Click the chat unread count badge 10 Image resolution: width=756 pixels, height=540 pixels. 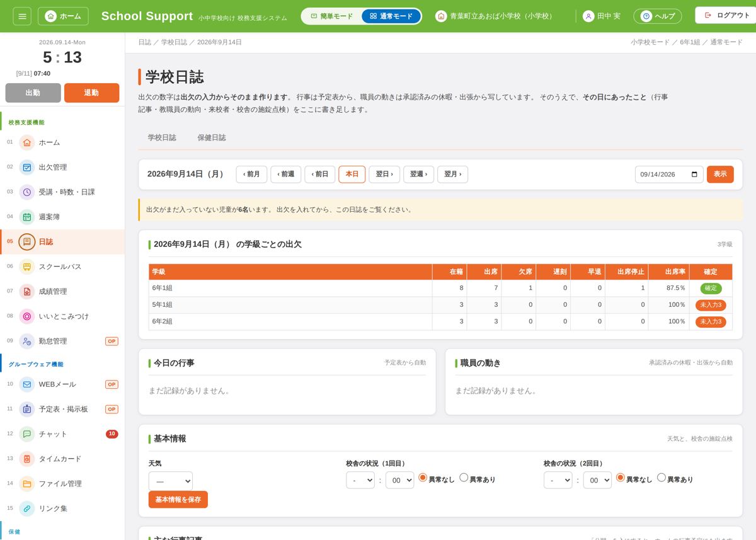tap(112, 434)
